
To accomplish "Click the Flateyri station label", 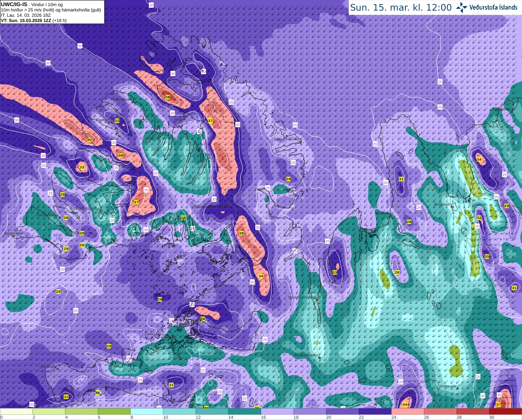I will [x=102, y=120].
